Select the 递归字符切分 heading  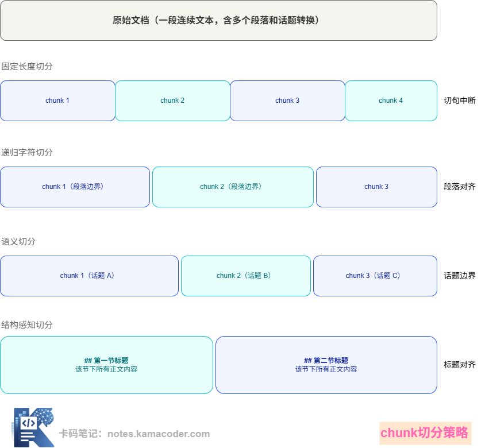pyautogui.click(x=27, y=152)
